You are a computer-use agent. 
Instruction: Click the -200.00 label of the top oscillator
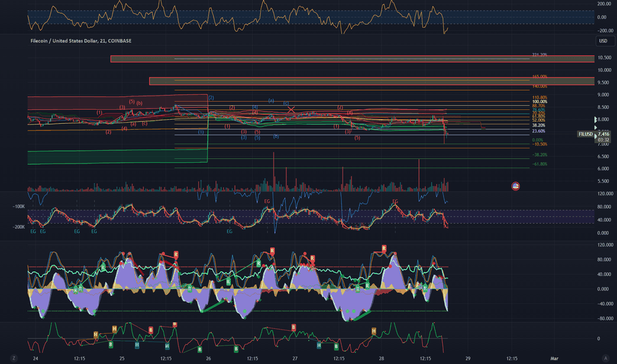605,30
